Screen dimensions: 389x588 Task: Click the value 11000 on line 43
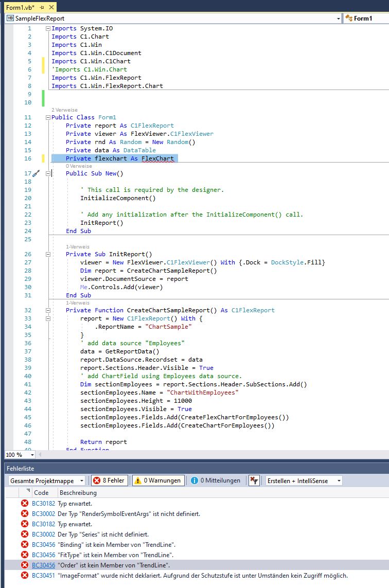183,401
